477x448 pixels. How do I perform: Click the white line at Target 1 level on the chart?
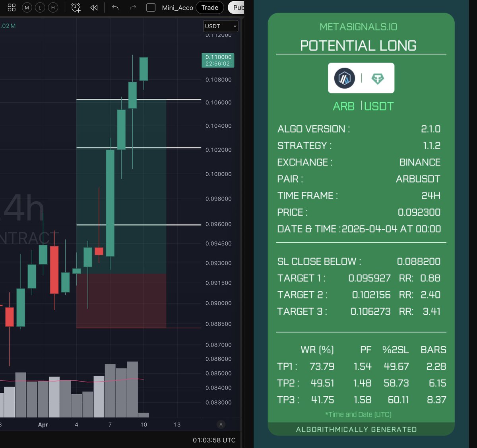(139, 225)
